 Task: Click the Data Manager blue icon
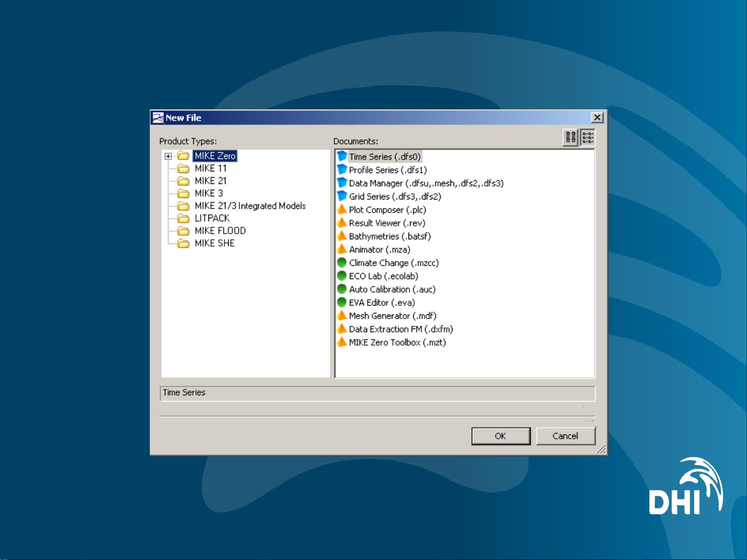(342, 183)
